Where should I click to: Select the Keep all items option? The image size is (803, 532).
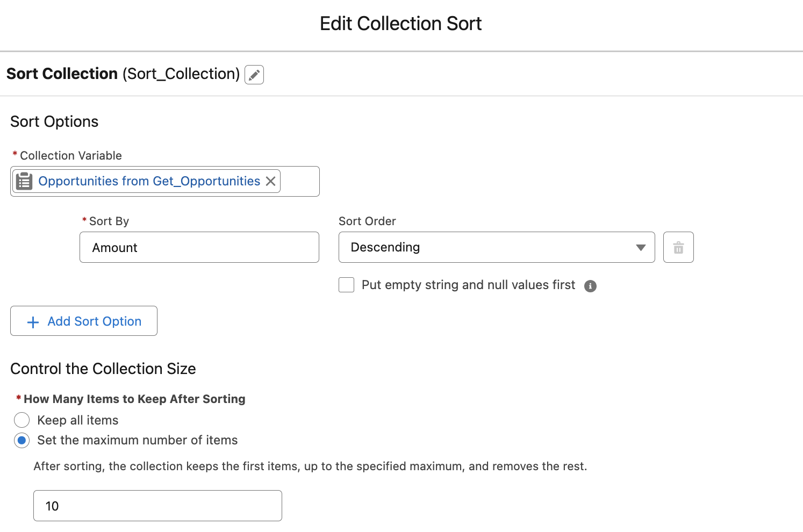coord(21,420)
